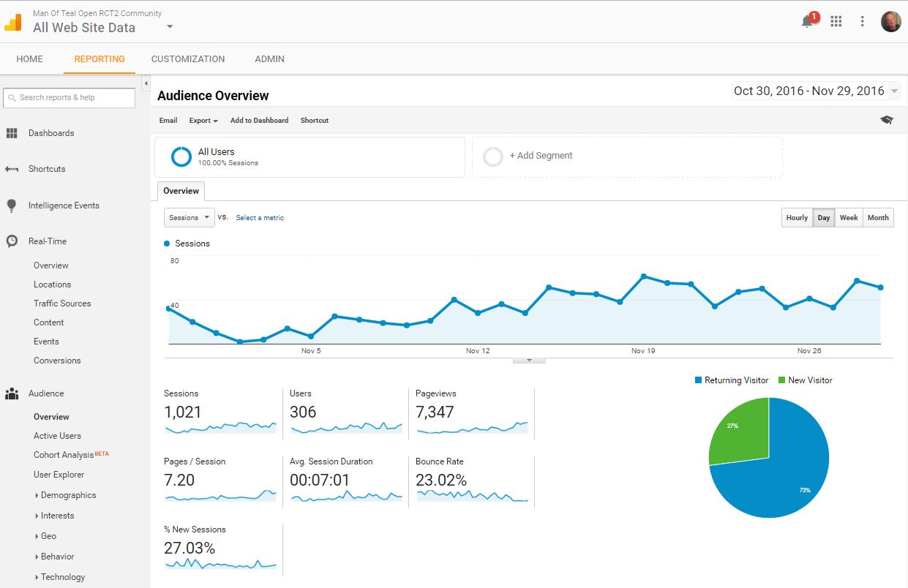The width and height of the screenshot is (908, 588).
Task: Switch to the Customization tab
Action: coord(188,59)
